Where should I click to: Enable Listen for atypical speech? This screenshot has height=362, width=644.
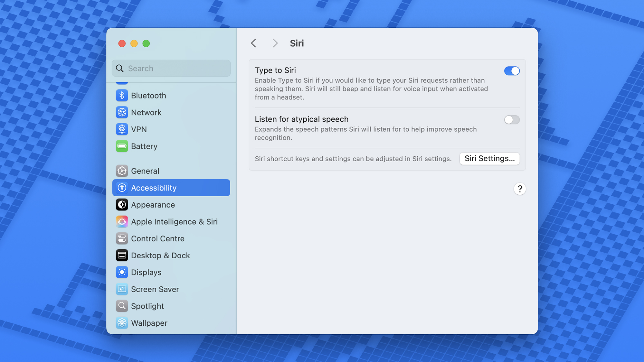(x=511, y=119)
